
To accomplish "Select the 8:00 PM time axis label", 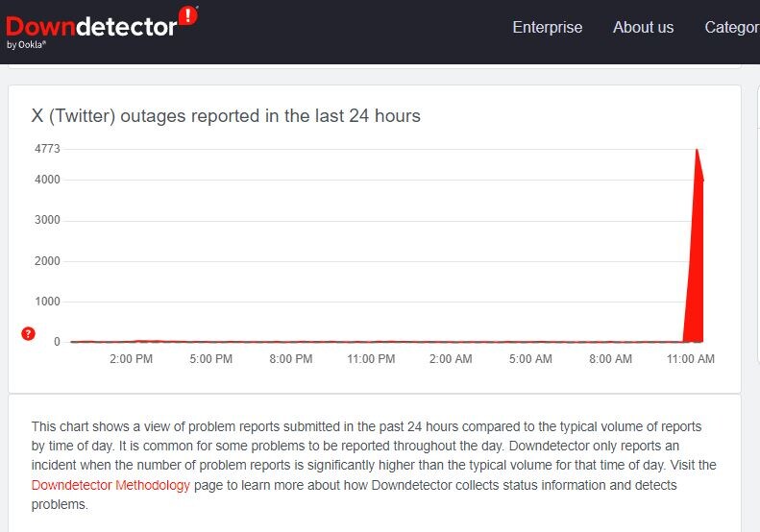I will [x=291, y=359].
